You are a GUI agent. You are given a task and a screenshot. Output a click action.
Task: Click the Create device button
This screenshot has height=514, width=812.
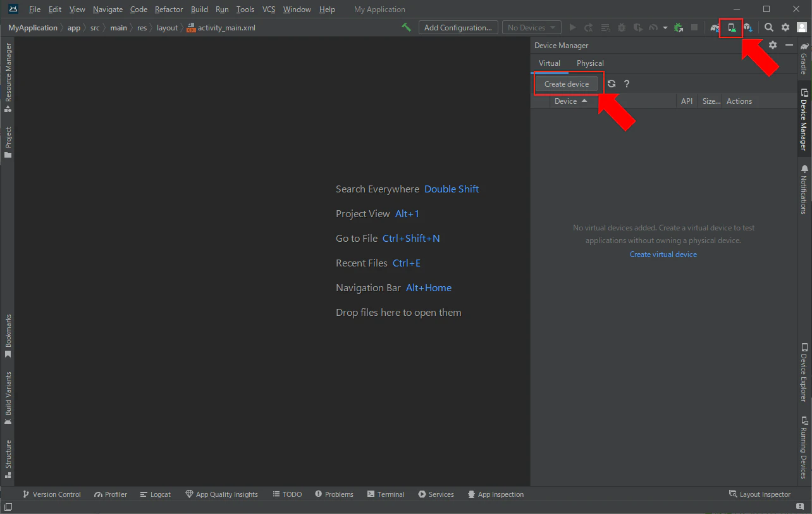[x=567, y=84]
